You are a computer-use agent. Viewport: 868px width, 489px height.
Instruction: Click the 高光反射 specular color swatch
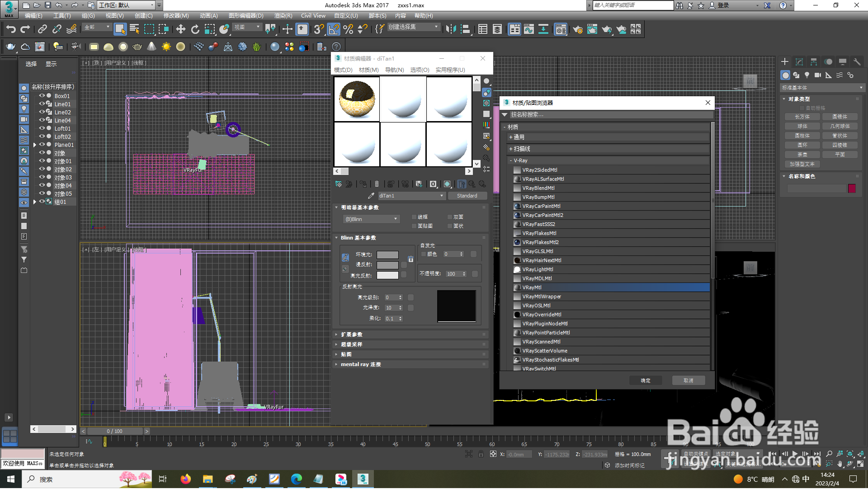(x=387, y=275)
